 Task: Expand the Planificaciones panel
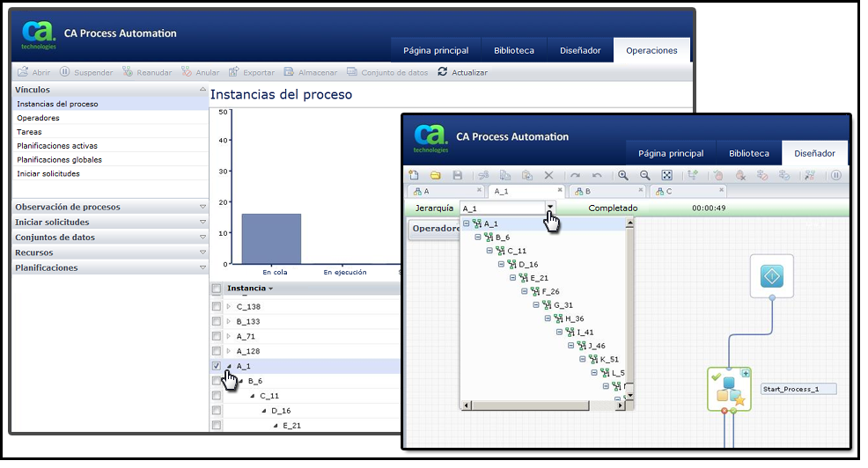pyautogui.click(x=202, y=267)
